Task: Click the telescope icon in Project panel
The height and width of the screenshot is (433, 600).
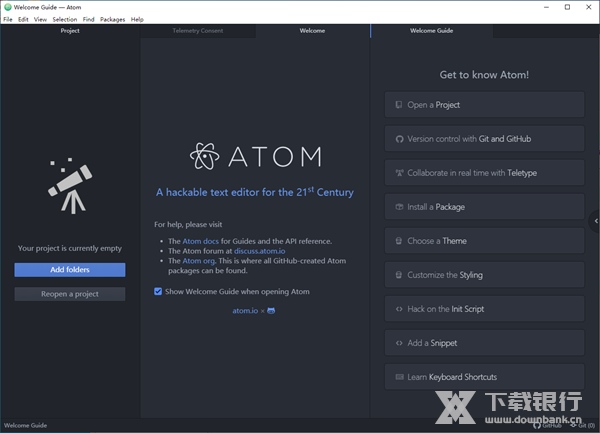Action: click(70, 184)
